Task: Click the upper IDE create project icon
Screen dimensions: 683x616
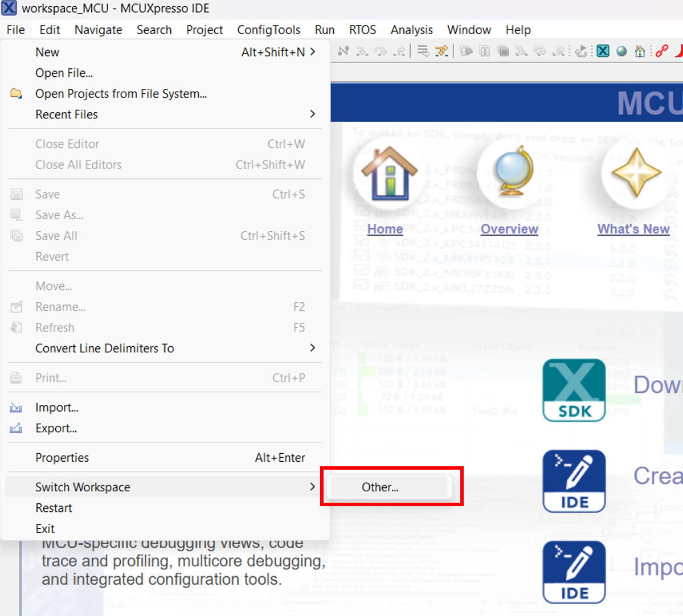Action: (x=574, y=481)
